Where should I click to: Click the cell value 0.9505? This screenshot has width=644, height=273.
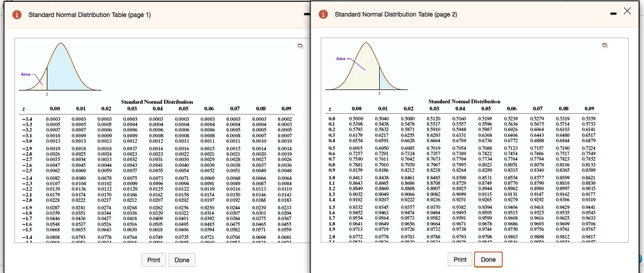(x=486, y=212)
